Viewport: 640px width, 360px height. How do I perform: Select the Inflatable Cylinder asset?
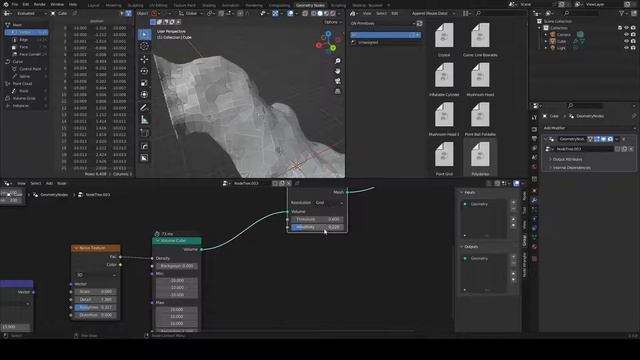[x=444, y=75]
